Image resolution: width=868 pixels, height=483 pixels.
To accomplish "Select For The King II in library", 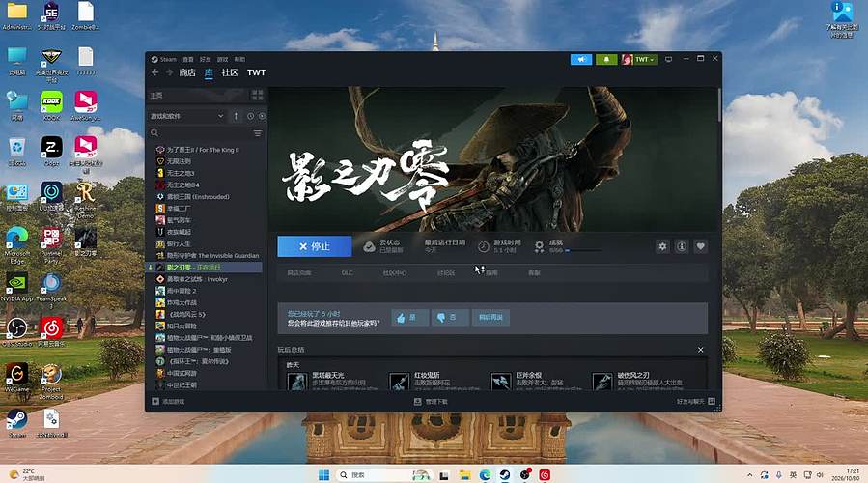I will tap(203, 150).
